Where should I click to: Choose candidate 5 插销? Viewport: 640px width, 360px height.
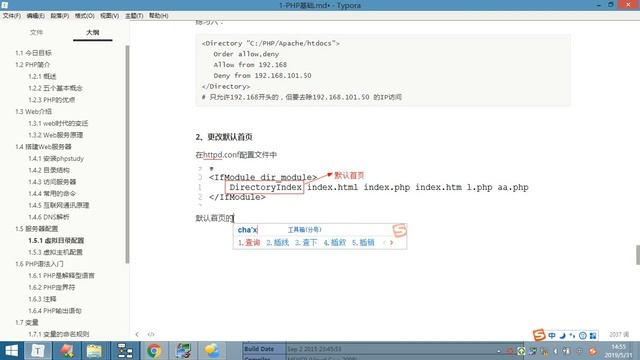click(x=363, y=242)
